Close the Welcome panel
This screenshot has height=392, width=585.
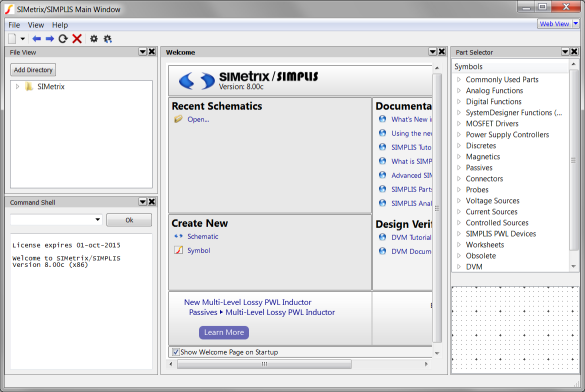[442, 52]
